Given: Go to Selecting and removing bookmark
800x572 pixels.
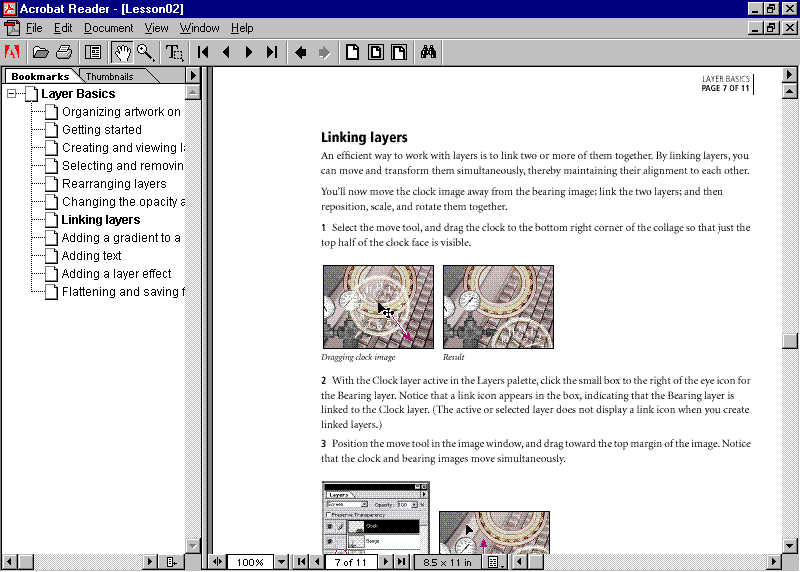Looking at the screenshot, I should (x=122, y=166).
